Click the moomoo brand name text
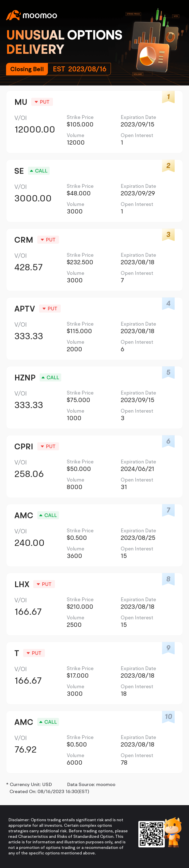 (40, 16)
